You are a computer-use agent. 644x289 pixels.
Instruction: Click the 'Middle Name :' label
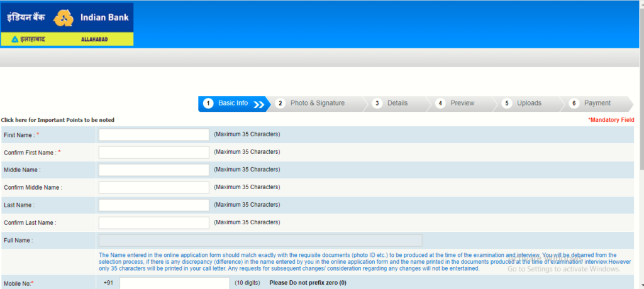pyautogui.click(x=22, y=170)
